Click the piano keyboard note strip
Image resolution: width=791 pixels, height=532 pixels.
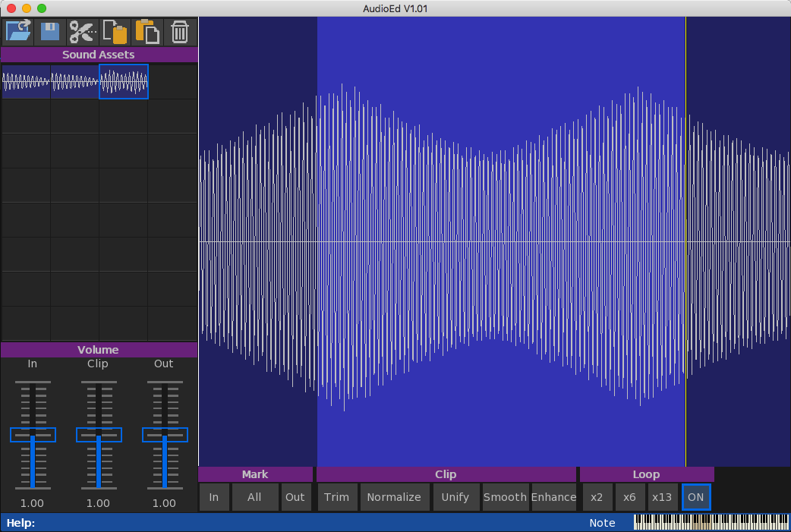[711, 522]
